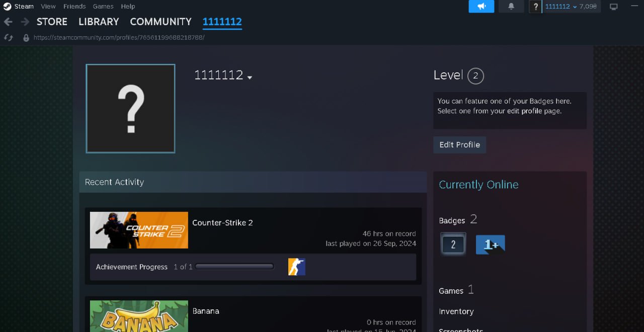This screenshot has width=644, height=332.
Task: Open the Games link in sidebar
Action: 451,291
